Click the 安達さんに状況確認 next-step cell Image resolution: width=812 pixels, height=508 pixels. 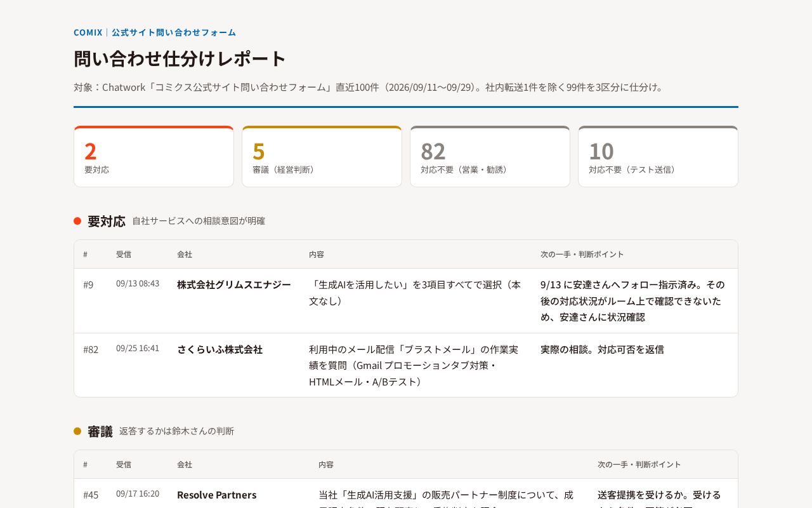[x=633, y=300]
